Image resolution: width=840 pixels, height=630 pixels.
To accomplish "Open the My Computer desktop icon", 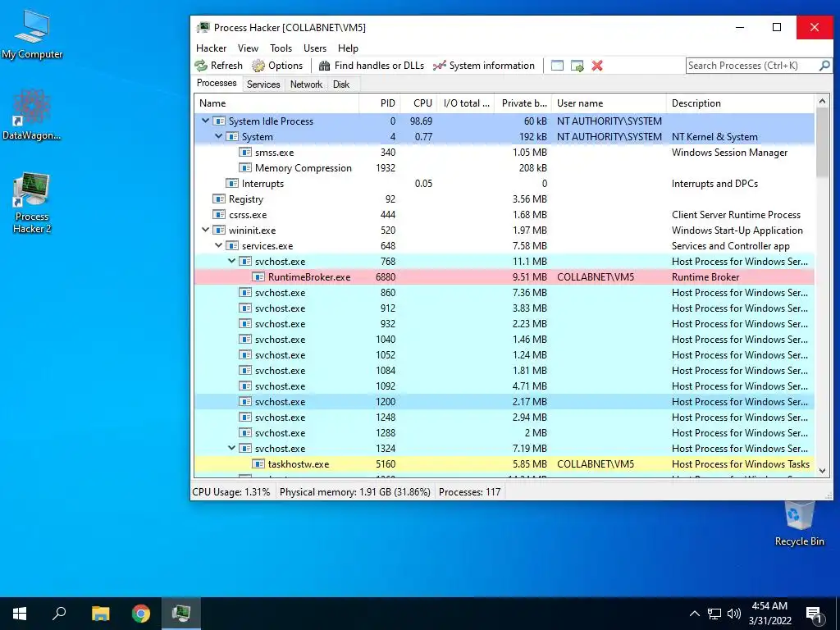I will [32, 34].
